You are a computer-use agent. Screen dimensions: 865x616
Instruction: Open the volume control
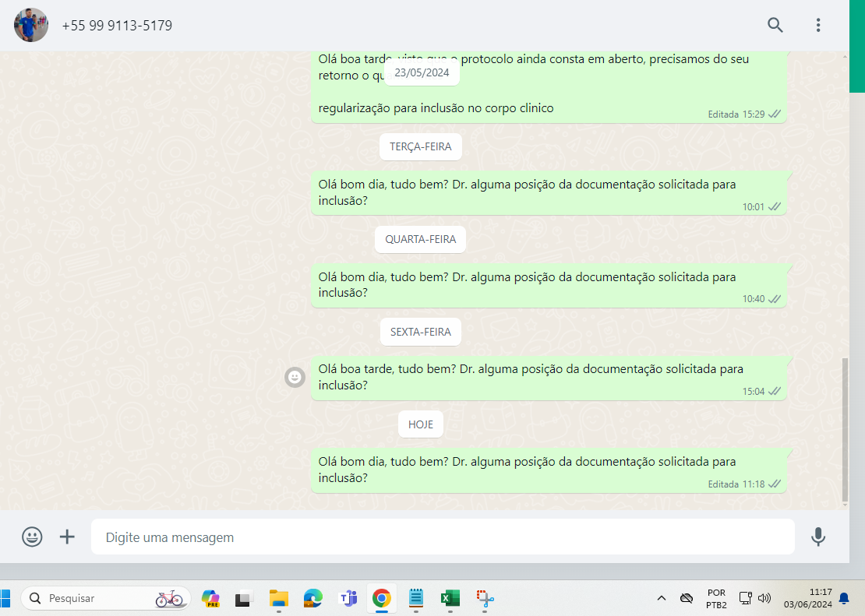point(764,598)
